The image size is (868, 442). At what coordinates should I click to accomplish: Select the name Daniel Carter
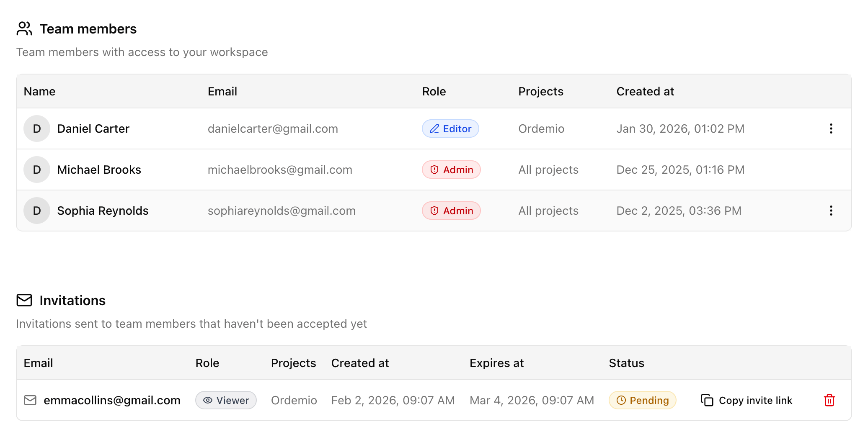tap(93, 128)
